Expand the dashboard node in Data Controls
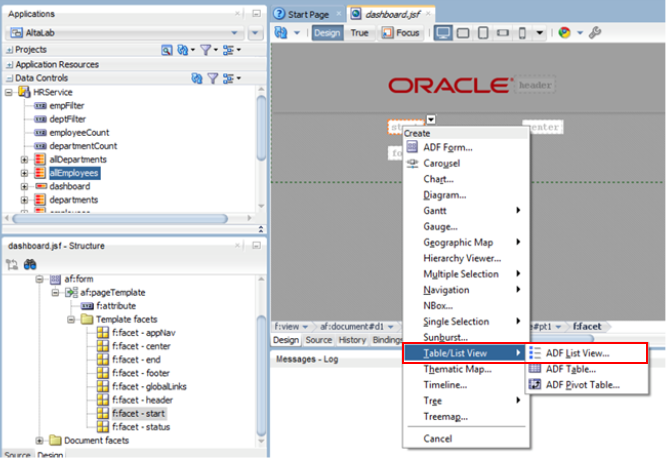The image size is (666, 458). 24,187
